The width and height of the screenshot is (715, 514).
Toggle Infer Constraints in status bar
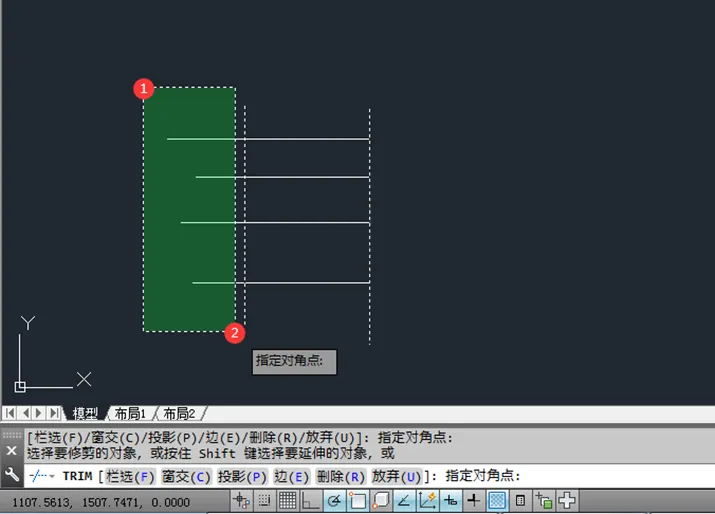[241, 501]
